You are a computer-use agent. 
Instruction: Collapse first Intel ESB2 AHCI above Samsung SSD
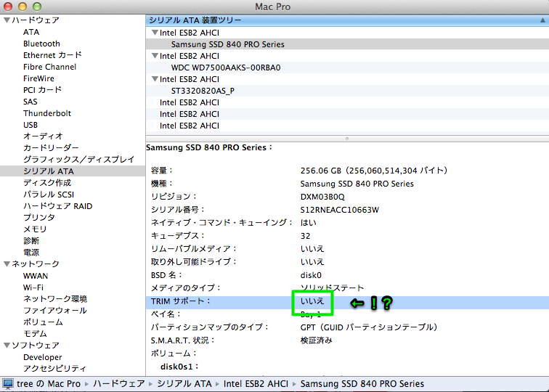[x=155, y=33]
